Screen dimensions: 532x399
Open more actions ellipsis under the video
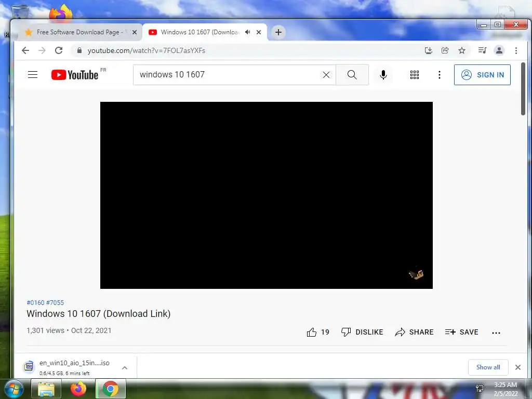point(496,333)
